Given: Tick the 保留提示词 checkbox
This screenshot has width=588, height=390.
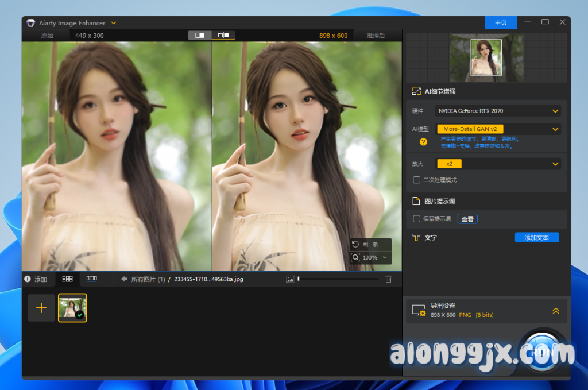Looking at the screenshot, I should (417, 219).
